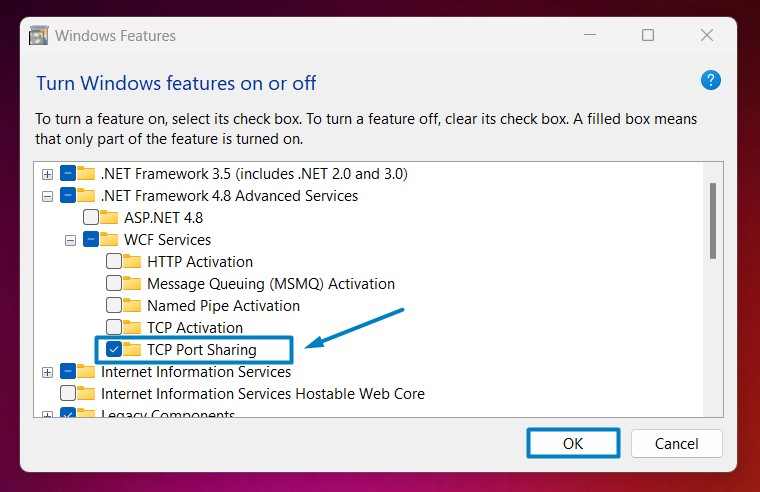The image size is (760, 492).
Task: Click folder icon beside ASP.NET 4.8
Action: pos(109,217)
